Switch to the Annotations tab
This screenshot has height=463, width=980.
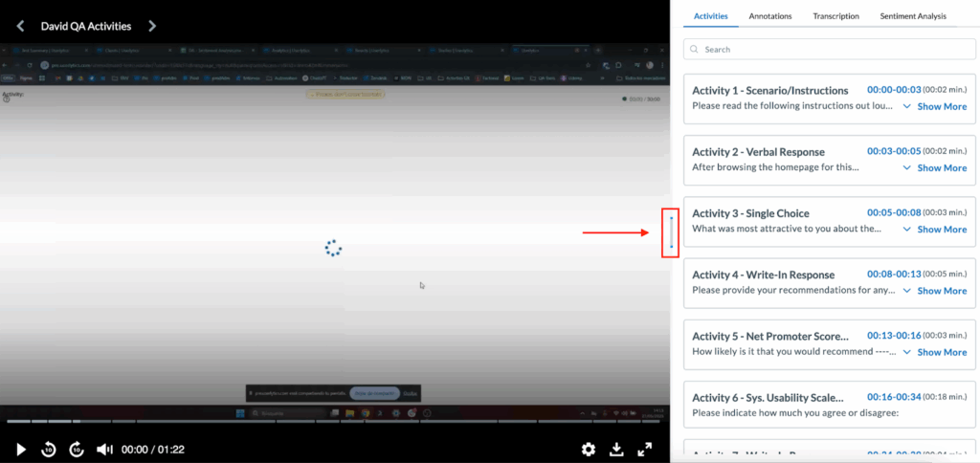pos(770,16)
